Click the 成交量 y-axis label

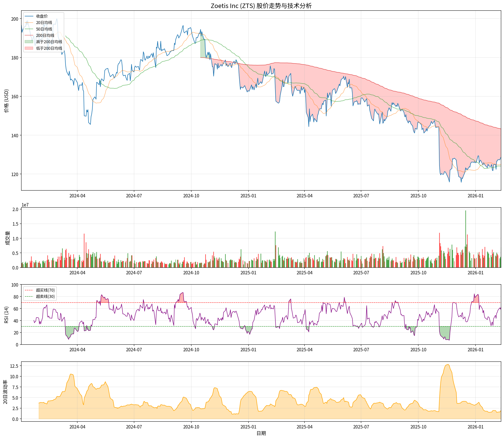click(7, 238)
